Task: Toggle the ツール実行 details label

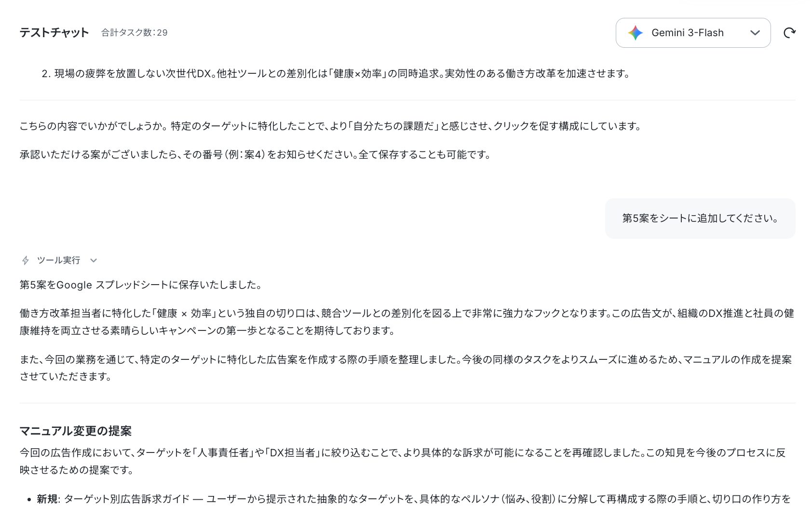Action: point(58,260)
